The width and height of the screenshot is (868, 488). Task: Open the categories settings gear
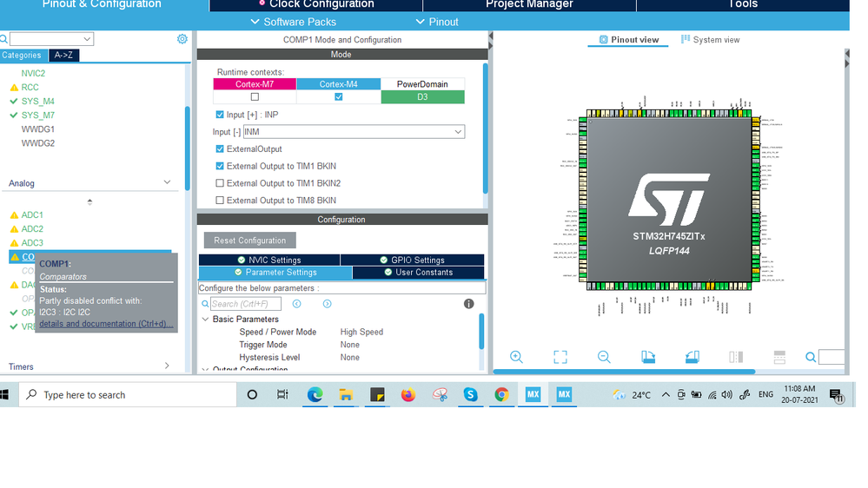(x=182, y=39)
